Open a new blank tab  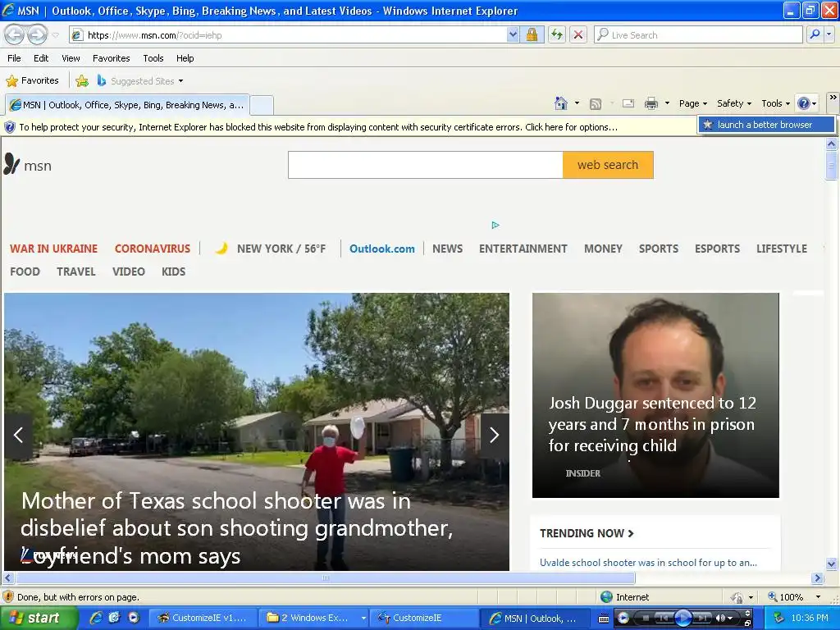pos(262,105)
